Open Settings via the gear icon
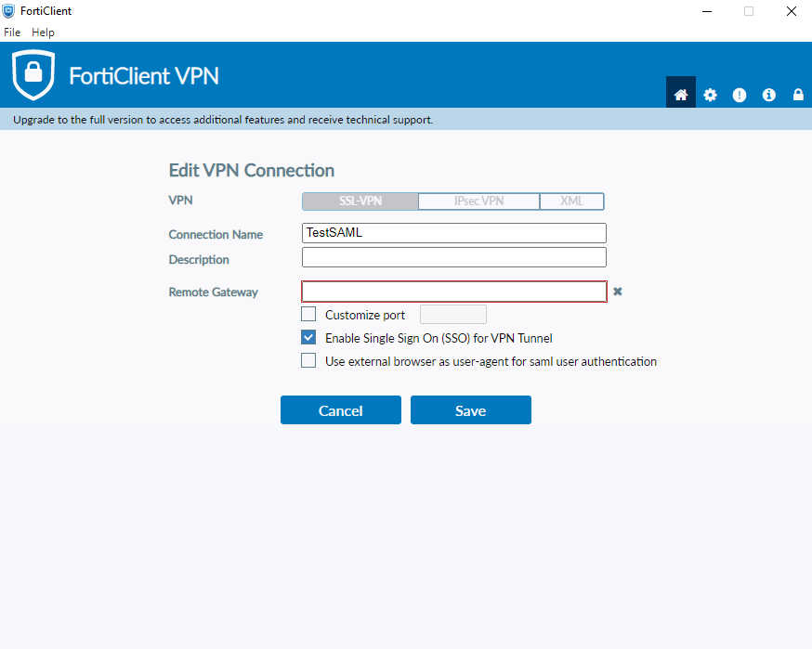Viewport: 812px width, 649px height. tap(710, 94)
